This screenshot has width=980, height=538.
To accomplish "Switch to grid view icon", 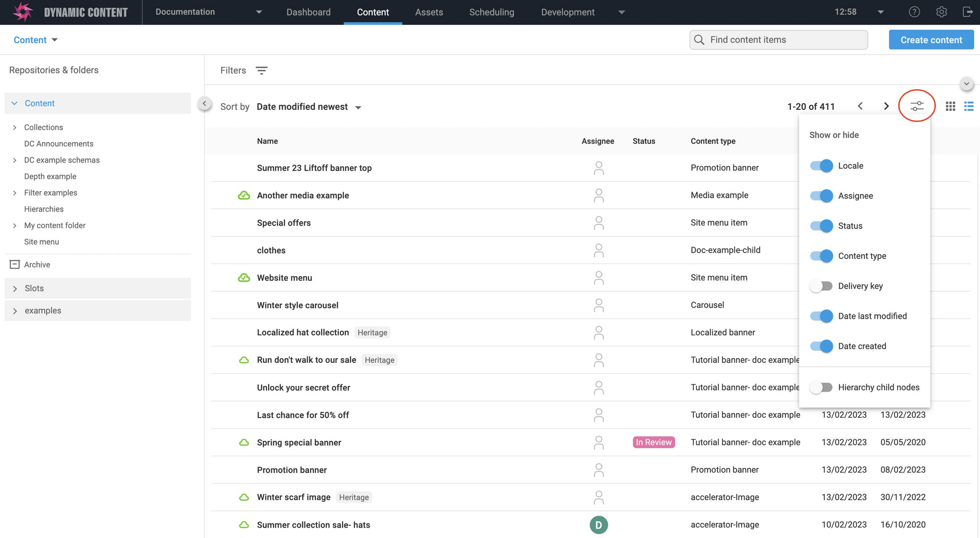I will coord(950,106).
